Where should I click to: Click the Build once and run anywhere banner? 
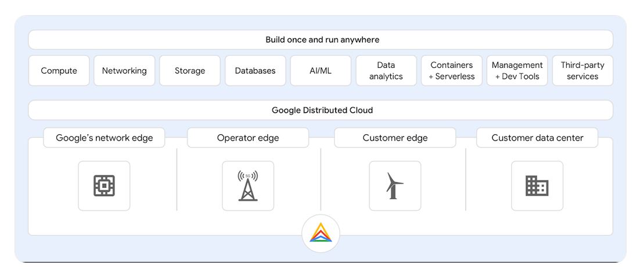(x=321, y=40)
